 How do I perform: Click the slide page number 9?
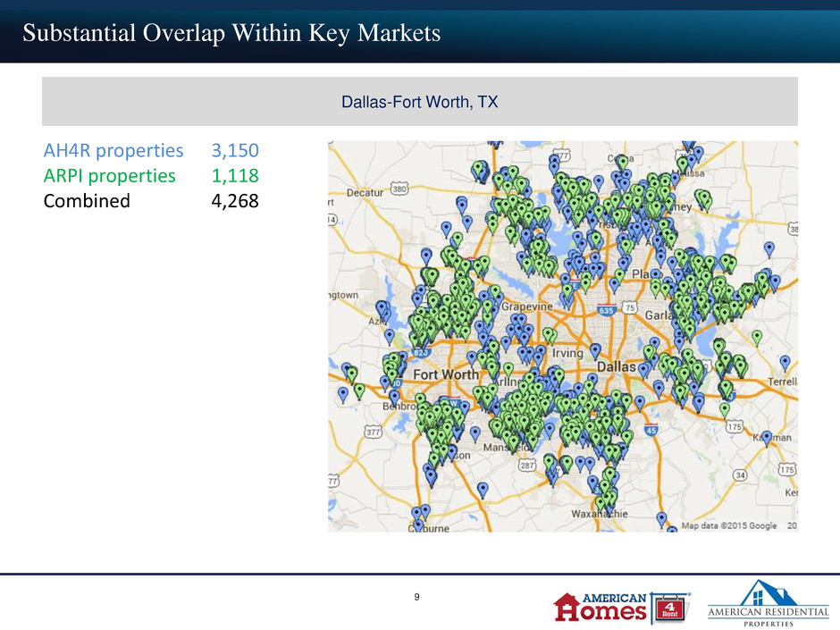click(416, 597)
